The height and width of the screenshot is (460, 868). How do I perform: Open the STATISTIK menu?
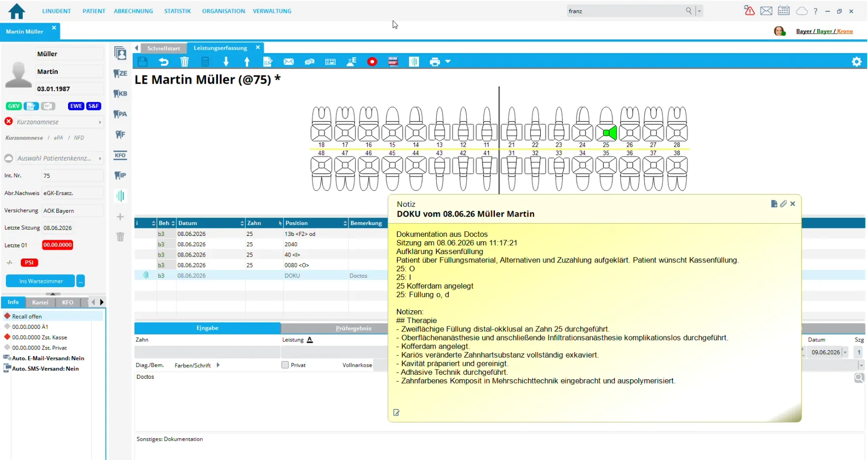(177, 11)
